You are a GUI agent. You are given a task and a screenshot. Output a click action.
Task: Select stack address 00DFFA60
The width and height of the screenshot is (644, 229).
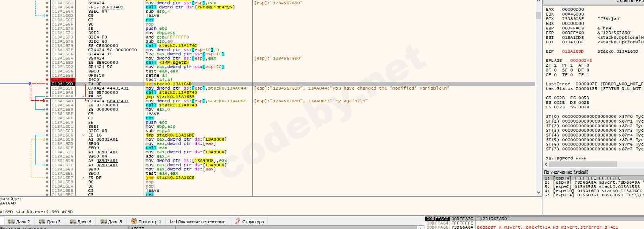click(x=438, y=219)
